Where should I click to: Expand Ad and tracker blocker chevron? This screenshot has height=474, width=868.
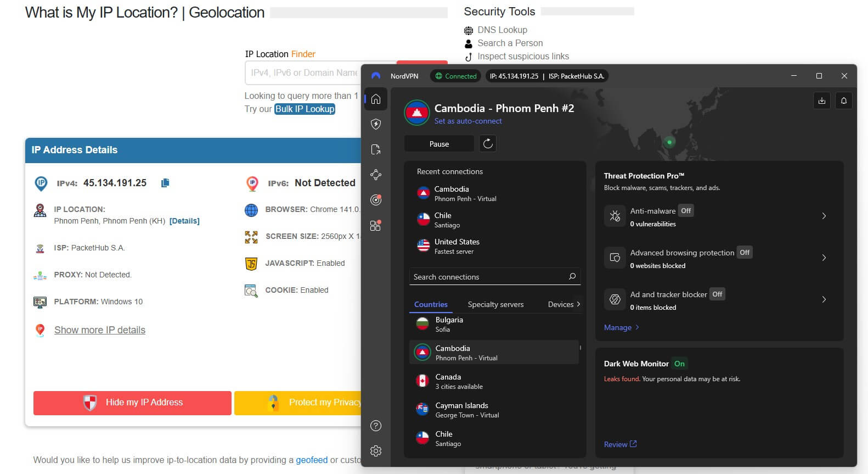[824, 299]
